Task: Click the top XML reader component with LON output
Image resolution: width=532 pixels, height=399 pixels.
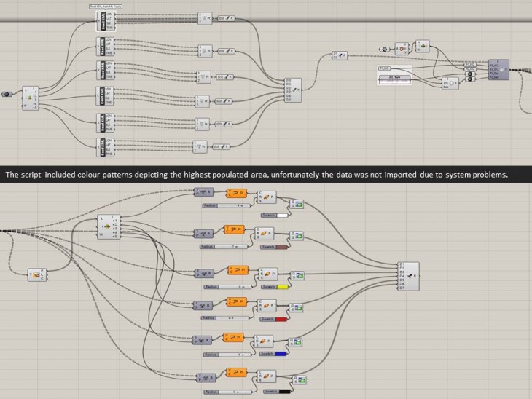Action: (105, 22)
